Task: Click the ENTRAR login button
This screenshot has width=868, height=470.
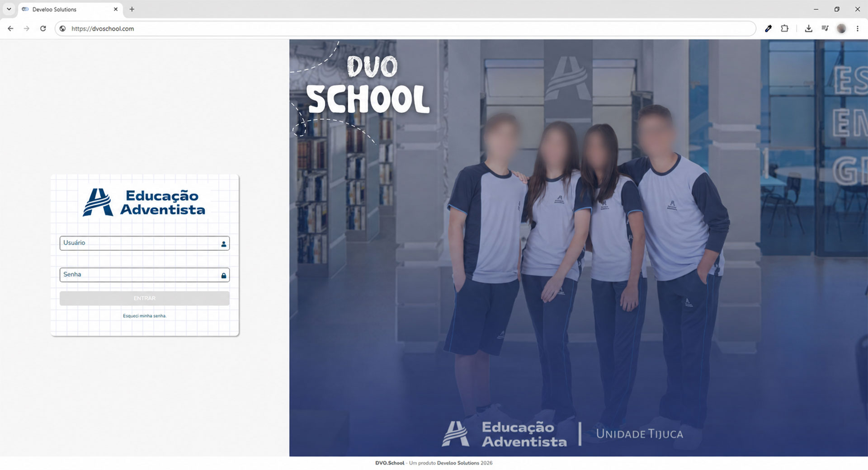Action: pos(145,298)
